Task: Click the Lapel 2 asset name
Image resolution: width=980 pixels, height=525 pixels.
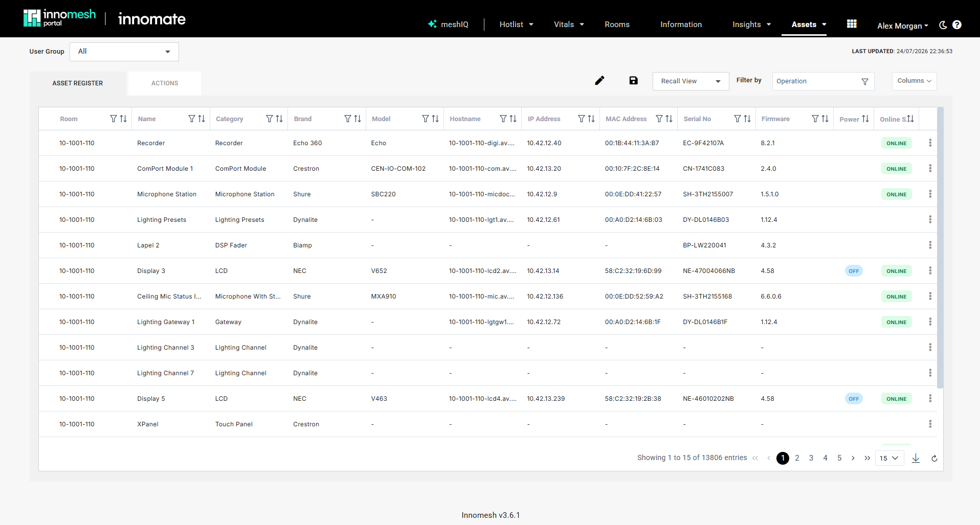Action: (x=148, y=245)
